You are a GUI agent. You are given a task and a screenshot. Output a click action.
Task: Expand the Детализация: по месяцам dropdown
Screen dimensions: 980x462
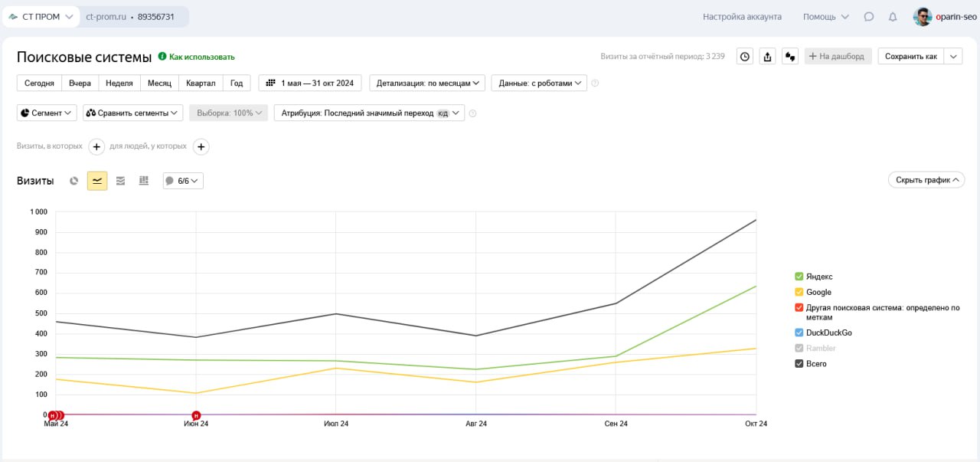click(427, 83)
